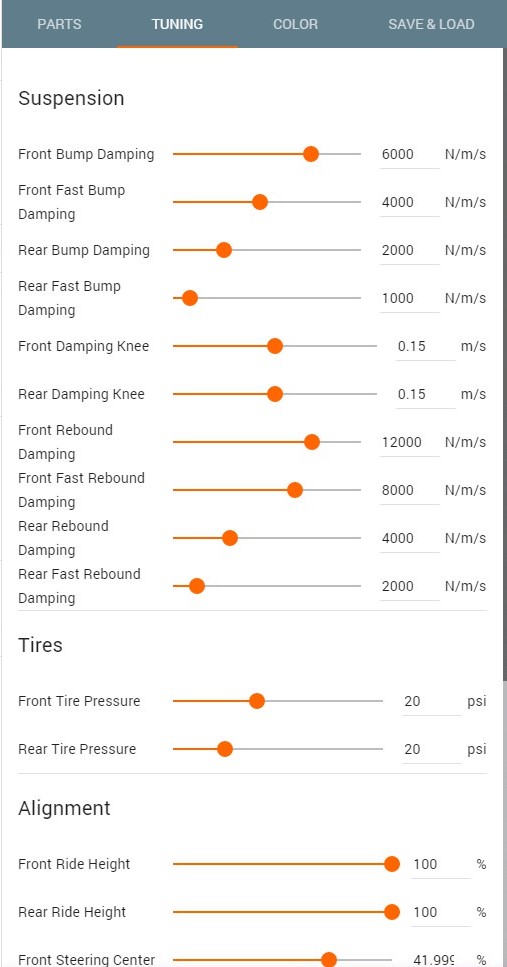Click the Rear Bump Damping slider knob
This screenshot has height=967, width=507.
[224, 250]
